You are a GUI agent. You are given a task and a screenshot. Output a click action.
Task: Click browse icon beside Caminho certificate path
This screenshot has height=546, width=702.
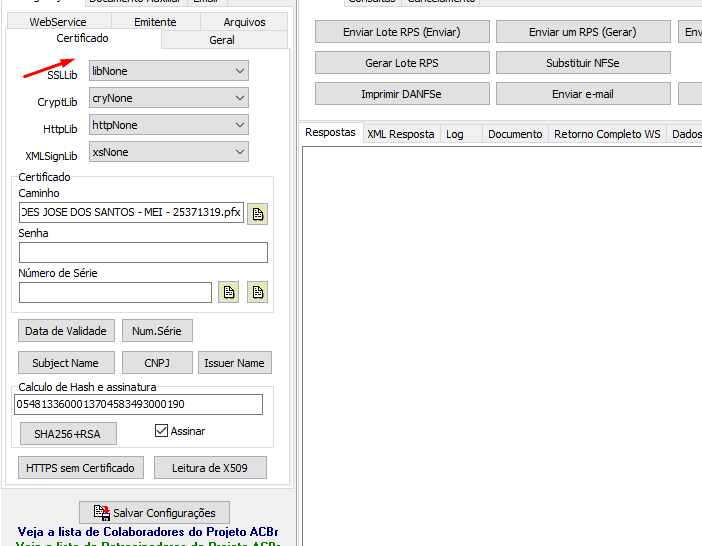point(257,213)
